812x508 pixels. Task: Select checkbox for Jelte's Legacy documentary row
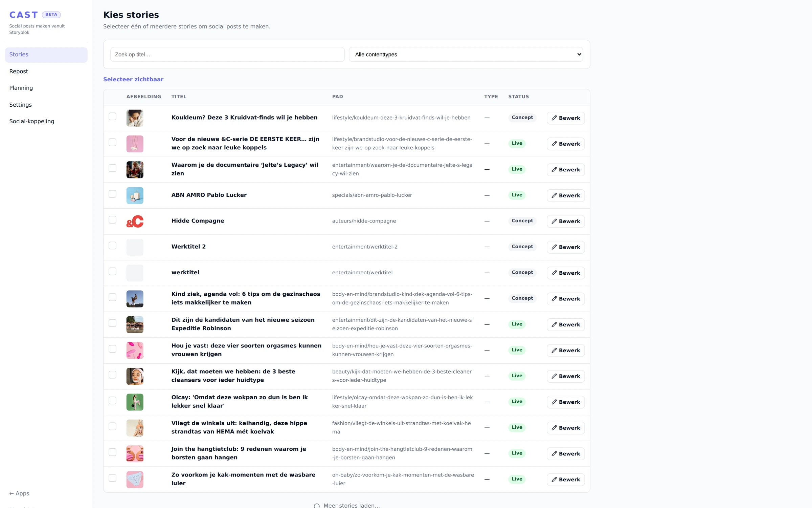coord(112,168)
